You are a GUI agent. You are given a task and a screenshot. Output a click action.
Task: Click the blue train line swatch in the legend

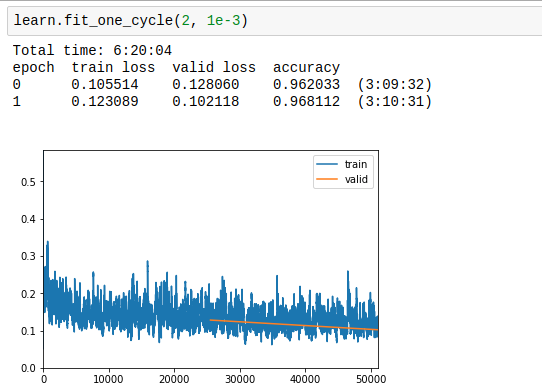pyautogui.click(x=327, y=164)
